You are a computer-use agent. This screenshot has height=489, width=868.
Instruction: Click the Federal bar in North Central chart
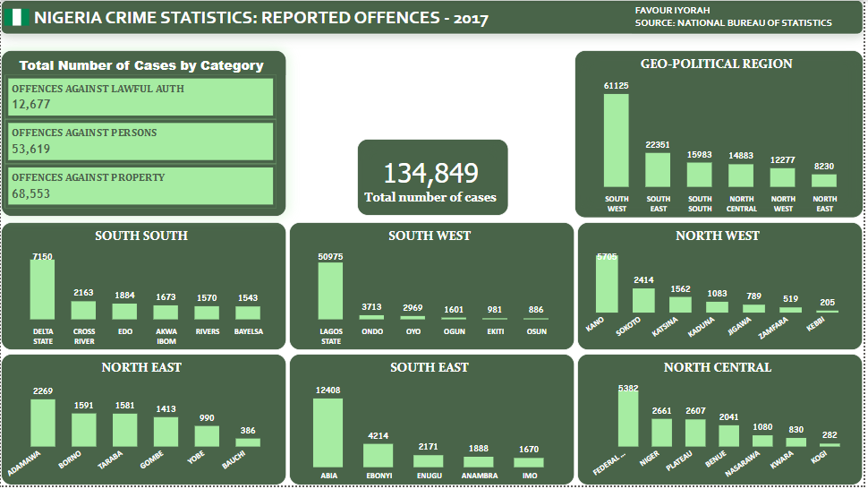(x=628, y=418)
